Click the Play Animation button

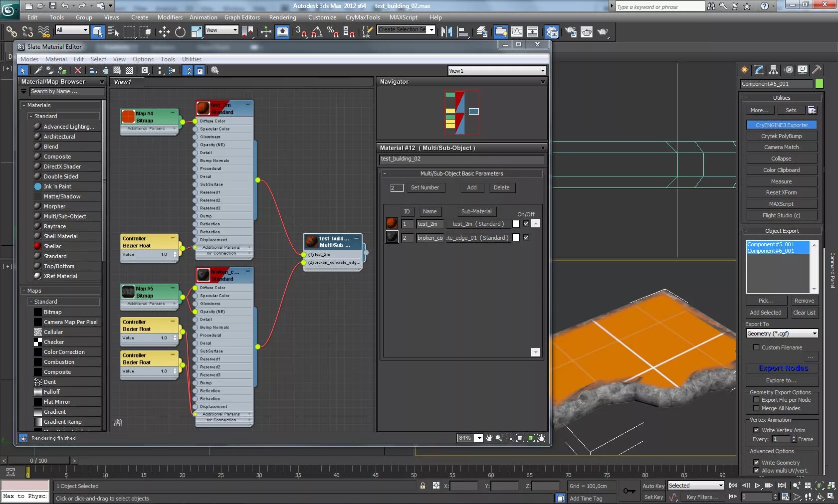758,486
